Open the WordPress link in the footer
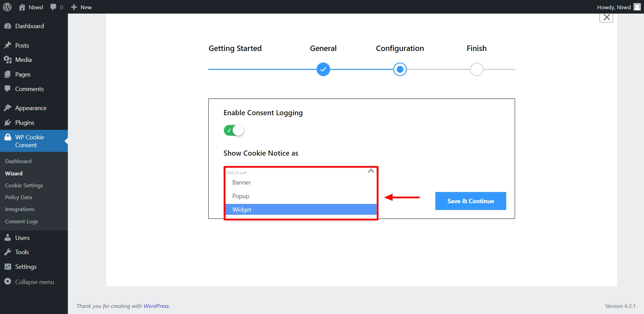The image size is (644, 314). coord(156,306)
